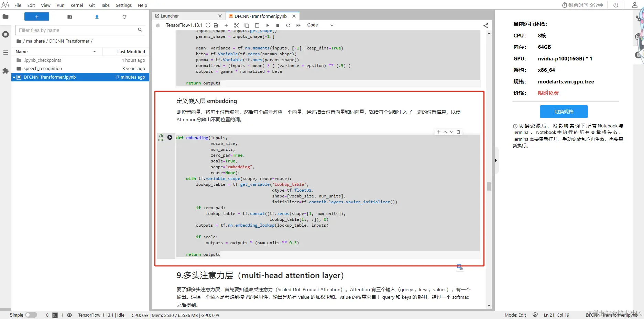
Task: Select DFCNN-Transformer.ipynb in file list
Action: (x=80, y=77)
